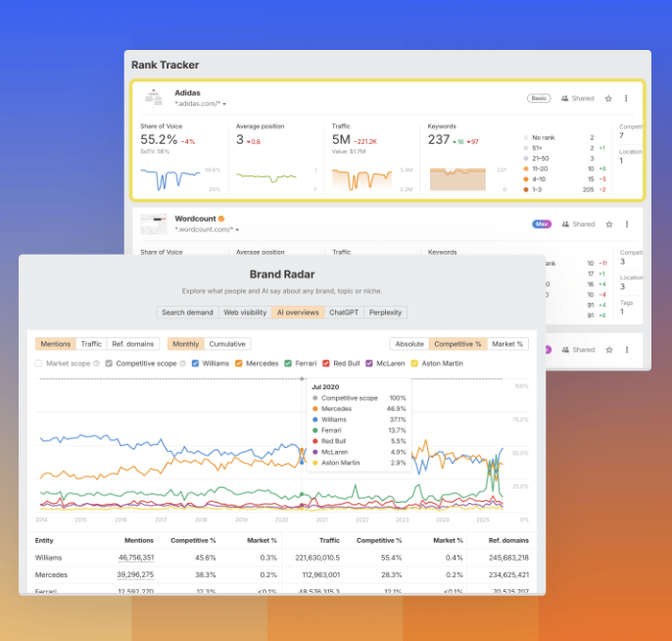Uncheck the Mercedes series checkbox
Image resolution: width=672 pixels, height=641 pixels.
tap(239, 364)
